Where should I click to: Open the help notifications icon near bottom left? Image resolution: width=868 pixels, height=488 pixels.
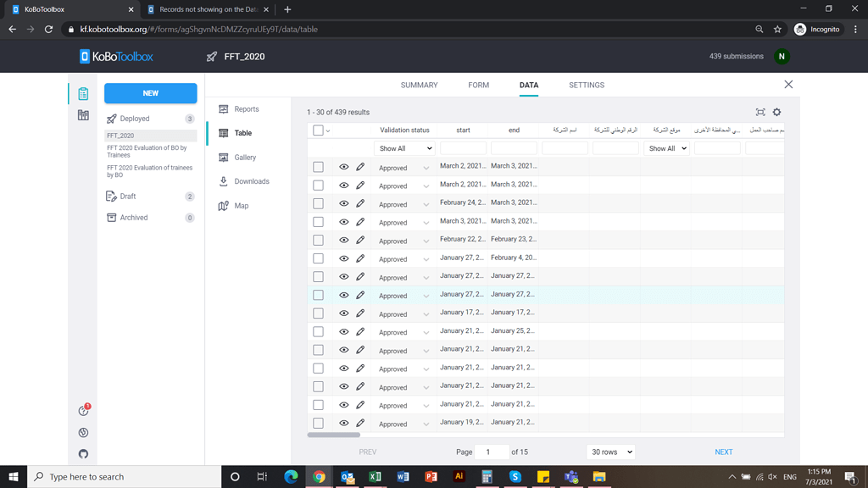point(82,409)
